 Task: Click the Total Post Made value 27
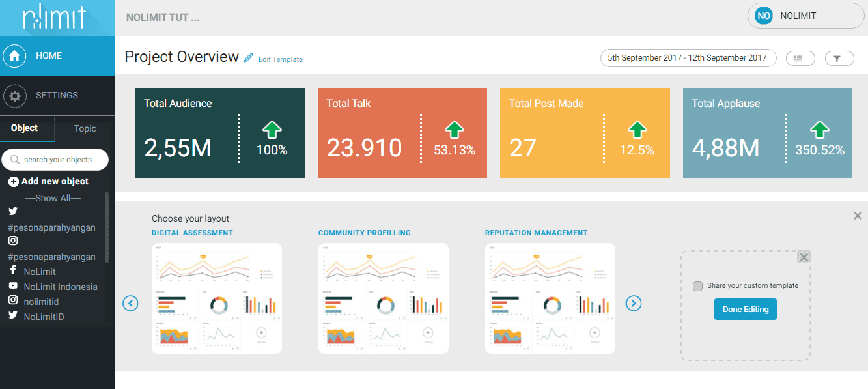522,149
